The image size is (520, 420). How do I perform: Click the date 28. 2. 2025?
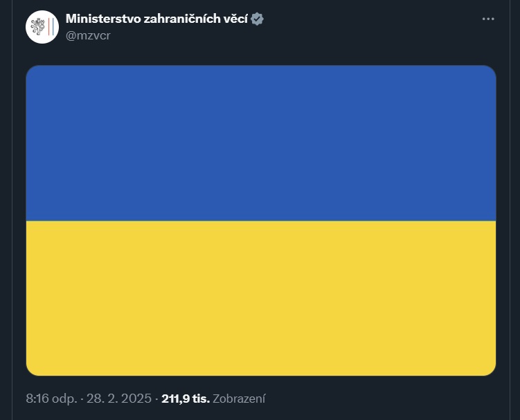tap(119, 399)
